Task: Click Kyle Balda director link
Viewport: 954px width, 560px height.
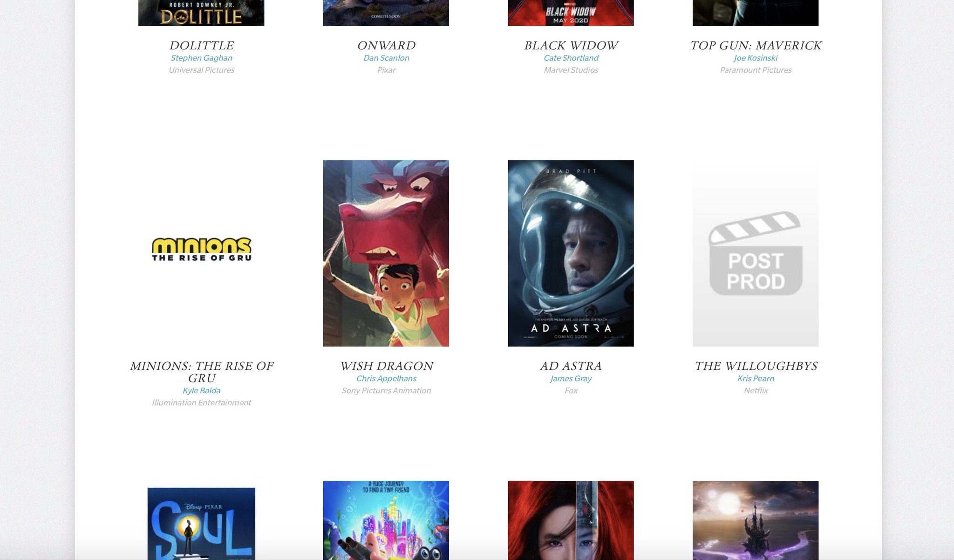Action: click(x=201, y=390)
